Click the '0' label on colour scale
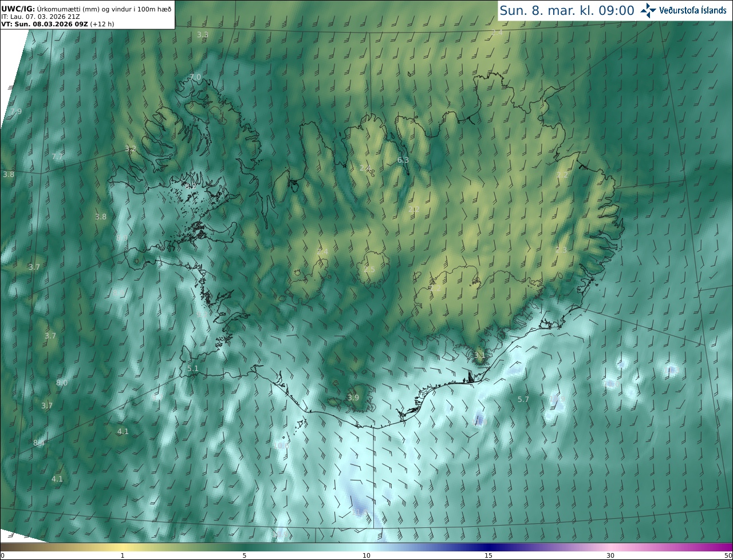This screenshot has height=560, width=733. 2,555
